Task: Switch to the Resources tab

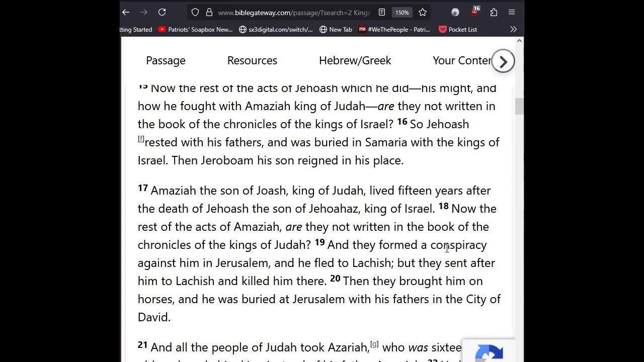Action: tap(252, 60)
